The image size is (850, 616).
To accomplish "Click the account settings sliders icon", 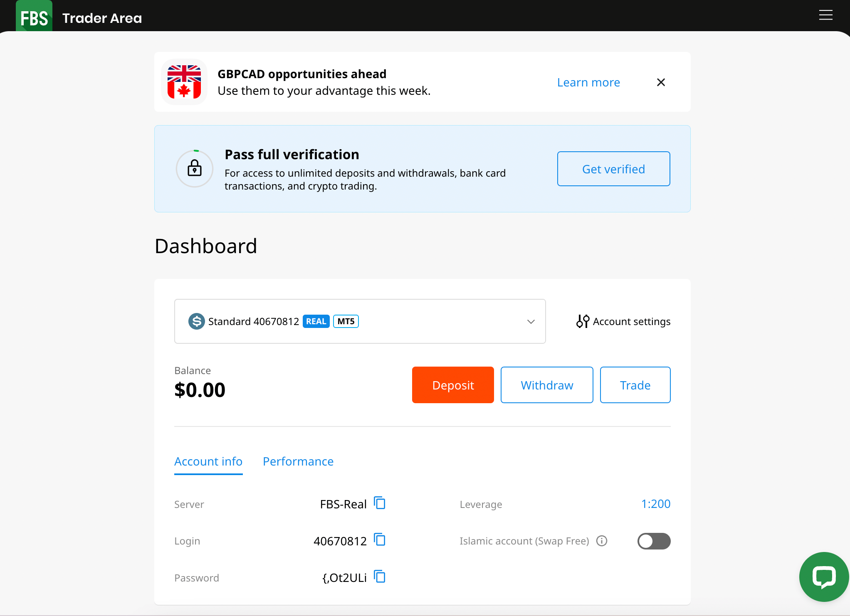I will point(583,321).
